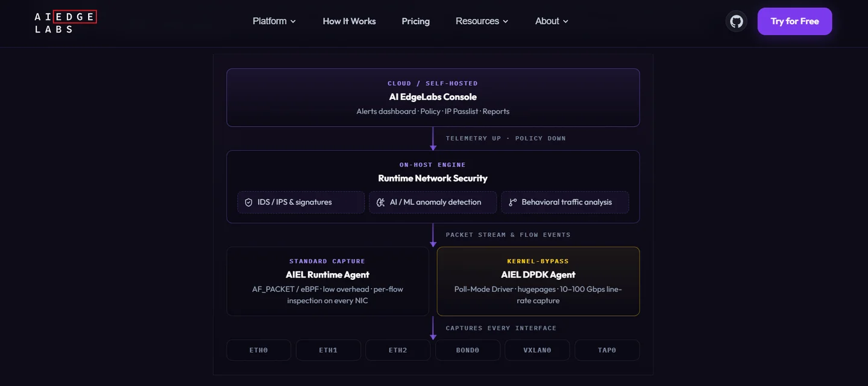Screen dimensions: 868x386
Task: Click the ETH0 interface chip
Action: tap(259, 350)
